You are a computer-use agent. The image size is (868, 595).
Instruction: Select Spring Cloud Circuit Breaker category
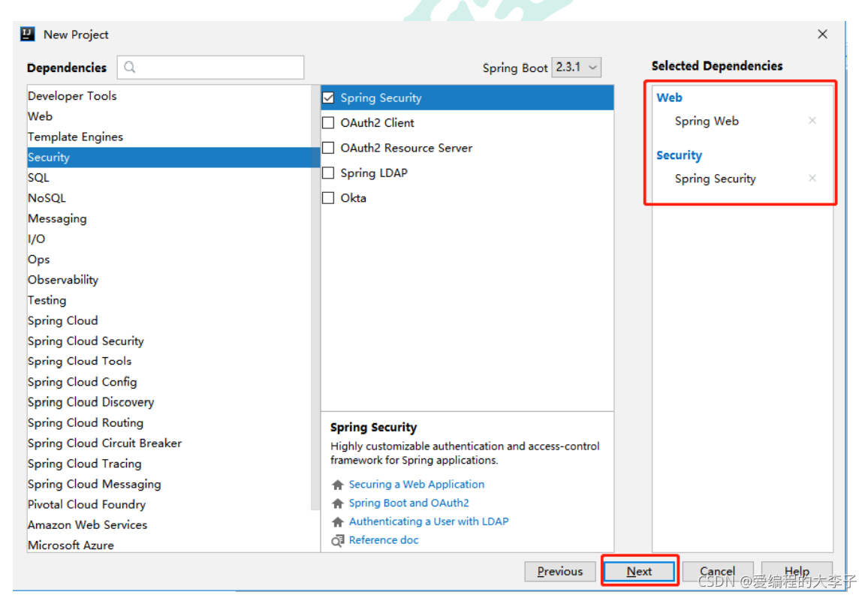tap(170, 443)
